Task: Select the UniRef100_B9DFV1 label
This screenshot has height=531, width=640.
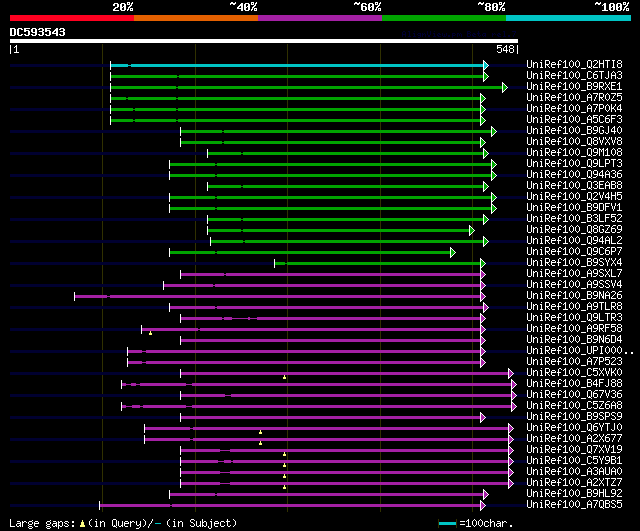Action: tap(574, 208)
